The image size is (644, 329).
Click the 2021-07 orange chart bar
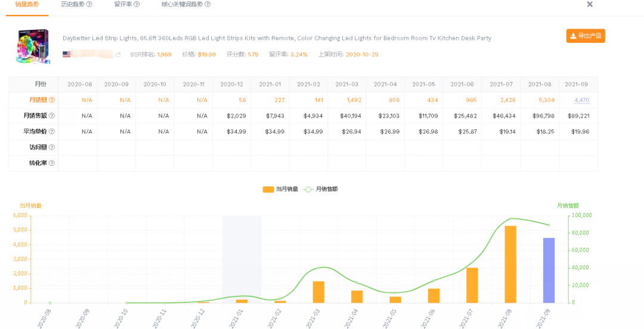472,285
